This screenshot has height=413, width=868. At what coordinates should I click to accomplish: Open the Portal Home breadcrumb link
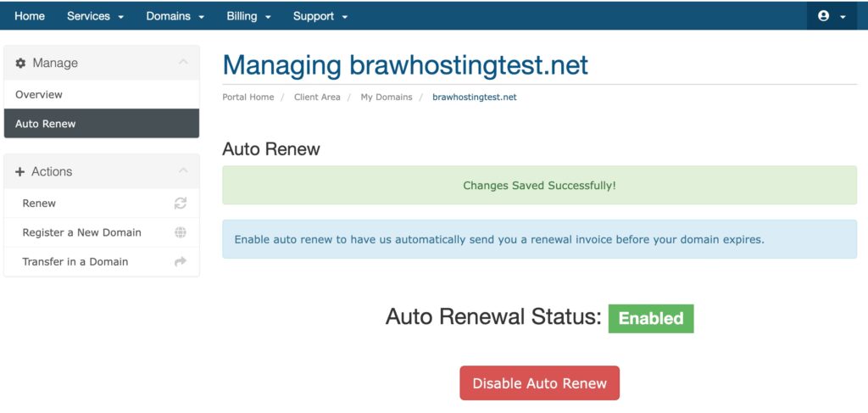(x=248, y=97)
